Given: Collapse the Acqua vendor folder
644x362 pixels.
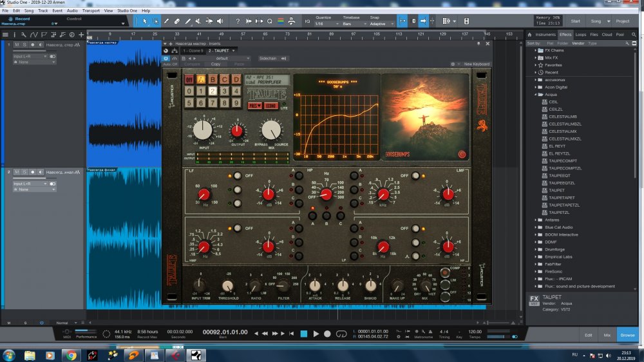Looking at the screenshot, I should coord(536,95).
